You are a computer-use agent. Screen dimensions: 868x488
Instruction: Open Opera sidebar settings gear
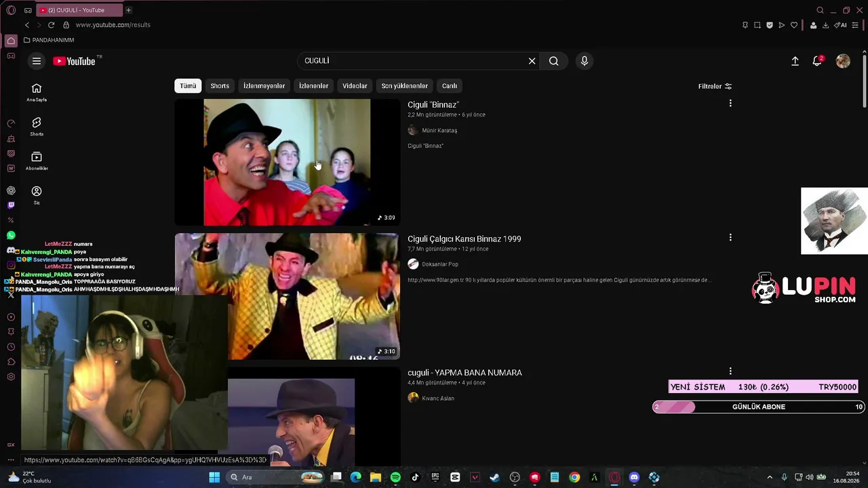click(x=11, y=377)
